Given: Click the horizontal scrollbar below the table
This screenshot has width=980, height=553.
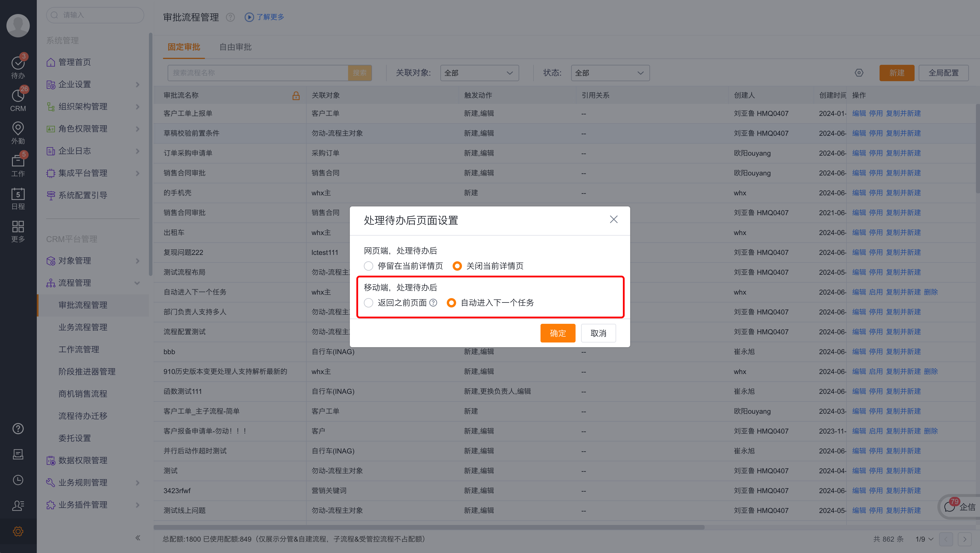Looking at the screenshot, I should click(x=429, y=527).
